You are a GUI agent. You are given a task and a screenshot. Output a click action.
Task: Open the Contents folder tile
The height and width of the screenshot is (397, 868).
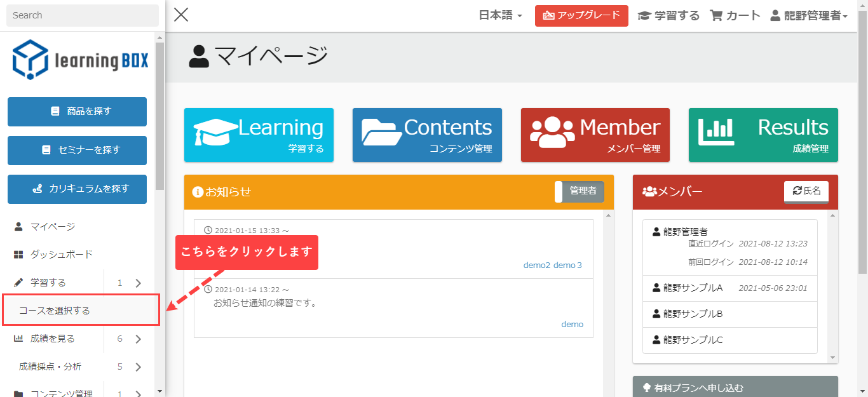(x=427, y=135)
